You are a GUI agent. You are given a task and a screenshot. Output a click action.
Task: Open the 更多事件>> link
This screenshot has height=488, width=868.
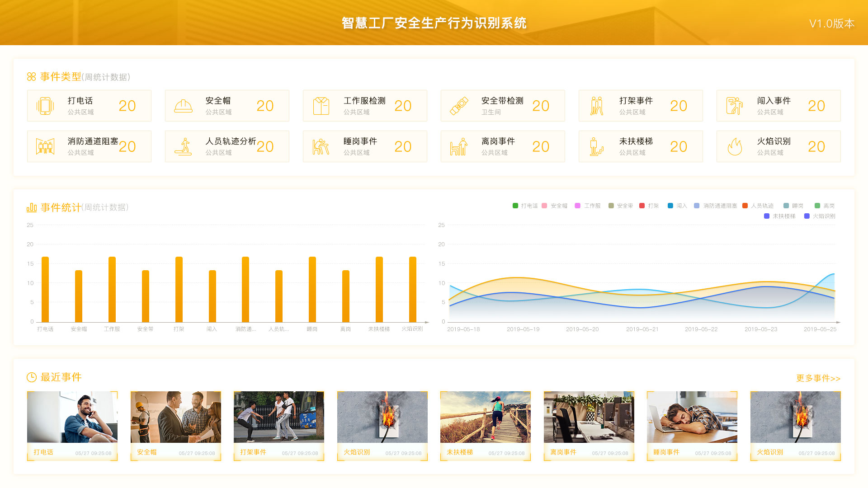point(818,379)
